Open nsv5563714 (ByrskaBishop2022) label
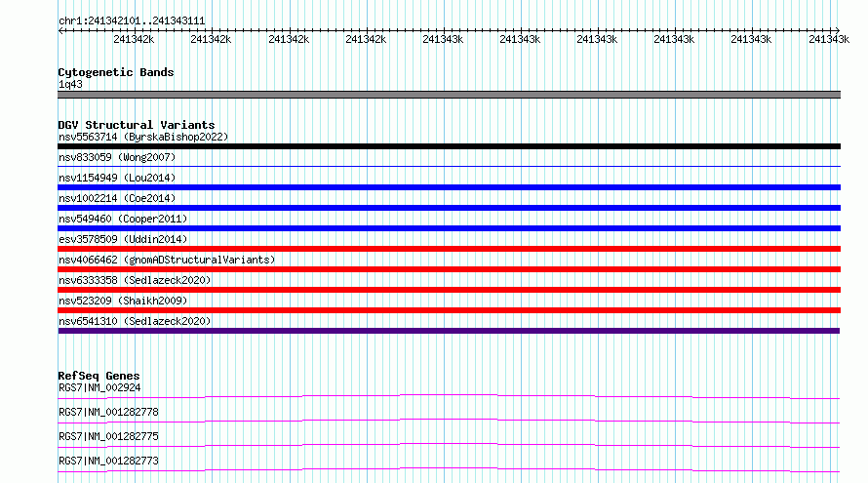Screen dimensions: 868x483 tap(143, 137)
